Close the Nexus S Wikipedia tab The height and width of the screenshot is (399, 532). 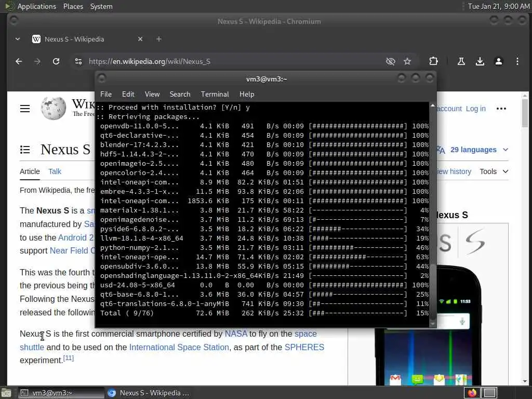coord(140,39)
